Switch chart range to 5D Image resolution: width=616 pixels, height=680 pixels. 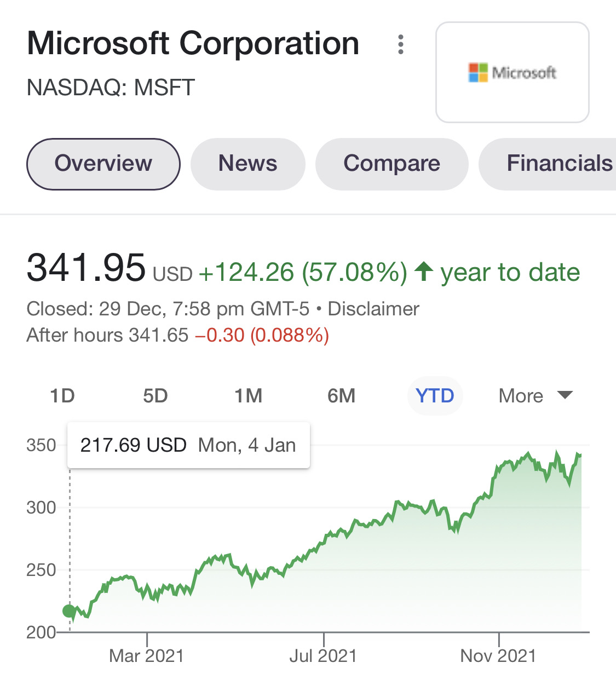coord(155,396)
